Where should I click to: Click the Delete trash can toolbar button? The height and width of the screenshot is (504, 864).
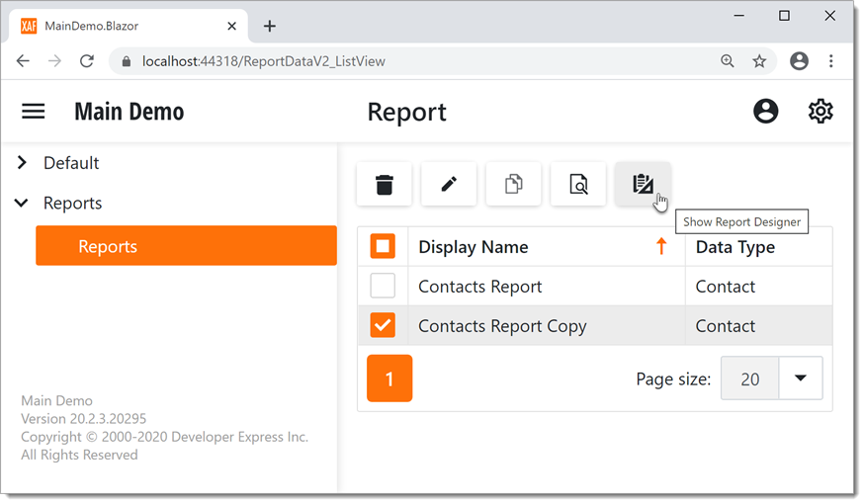[385, 184]
